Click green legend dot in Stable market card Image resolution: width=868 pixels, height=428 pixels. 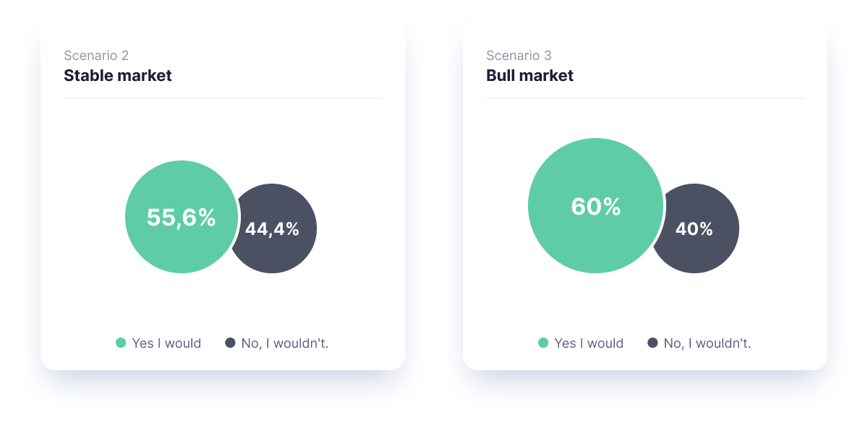tap(121, 343)
